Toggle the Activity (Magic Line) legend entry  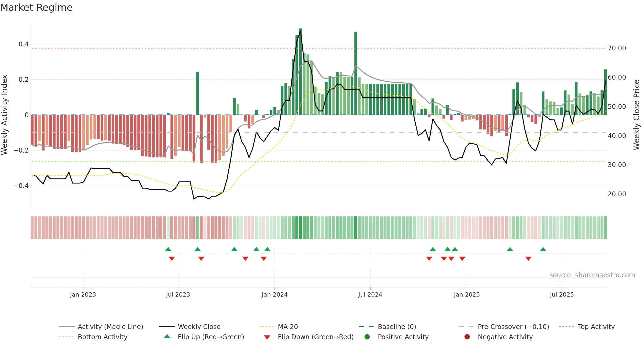[101, 327]
